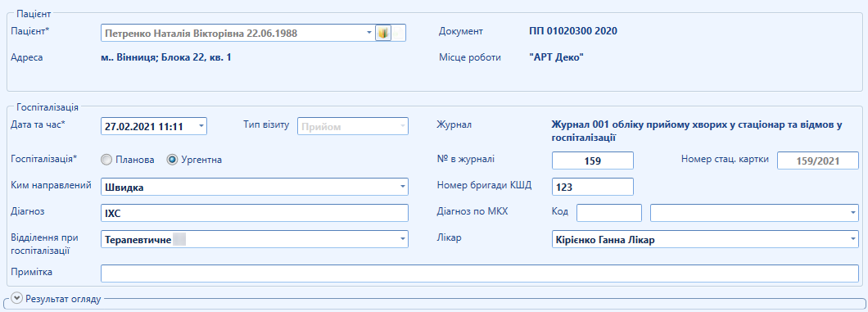Click the date value 27.02.2021 11:11

pyautogui.click(x=144, y=127)
